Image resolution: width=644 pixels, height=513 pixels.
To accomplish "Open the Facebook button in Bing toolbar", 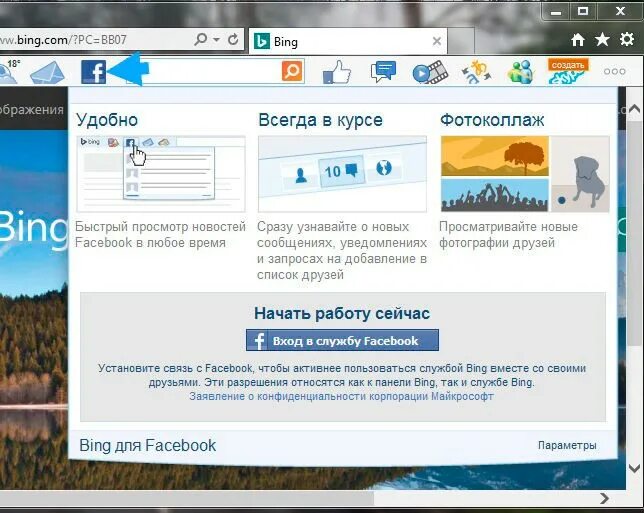I will coord(94,72).
